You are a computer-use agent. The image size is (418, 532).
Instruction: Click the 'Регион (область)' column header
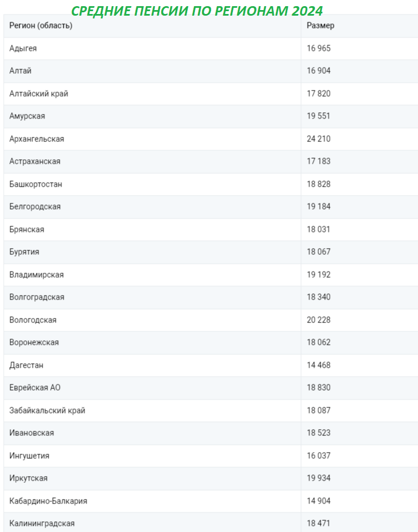point(41,26)
